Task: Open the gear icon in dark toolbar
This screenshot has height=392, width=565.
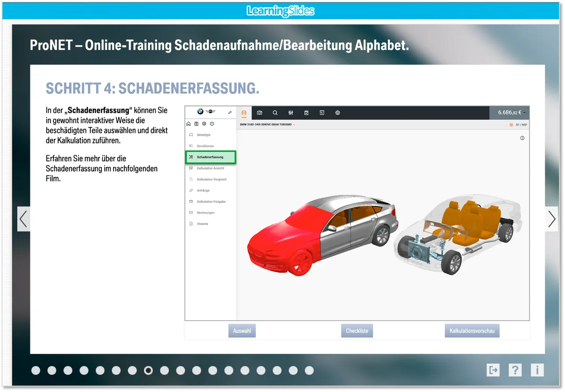Action: click(x=337, y=113)
